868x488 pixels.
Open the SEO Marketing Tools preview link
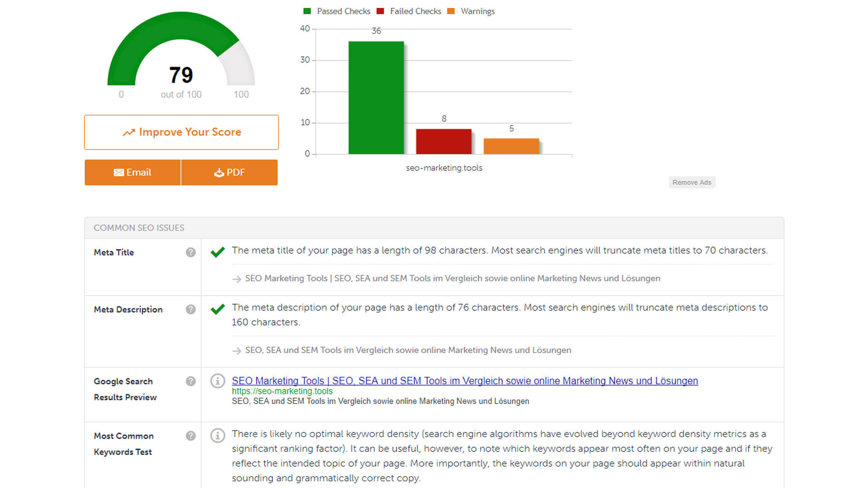tap(465, 381)
